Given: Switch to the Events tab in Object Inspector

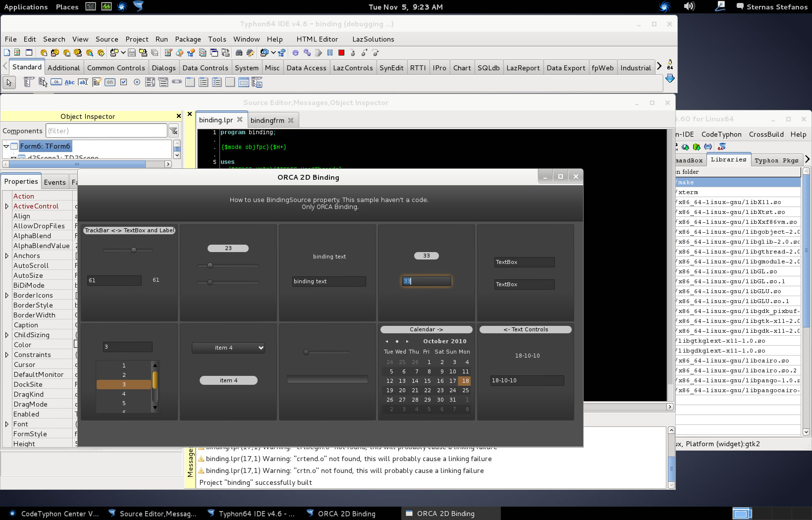Looking at the screenshot, I should click(54, 182).
